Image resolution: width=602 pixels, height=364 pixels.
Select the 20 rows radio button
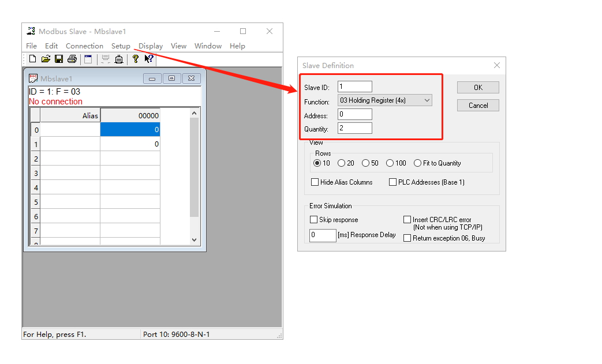[x=342, y=163]
